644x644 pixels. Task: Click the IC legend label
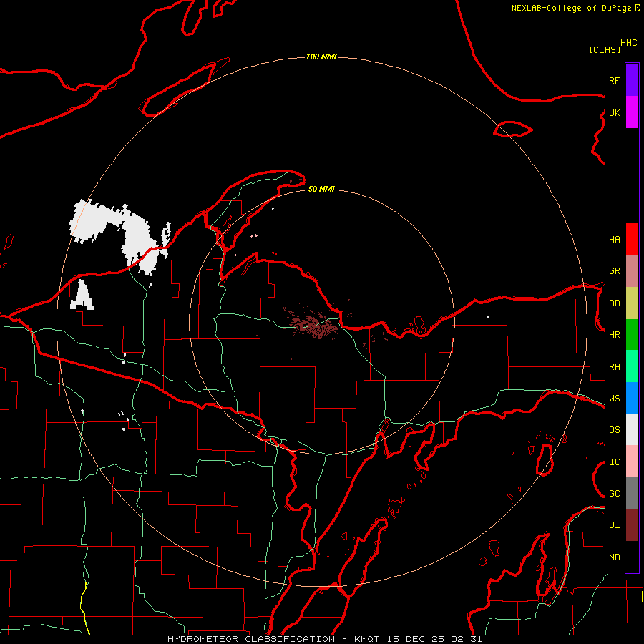(614, 462)
